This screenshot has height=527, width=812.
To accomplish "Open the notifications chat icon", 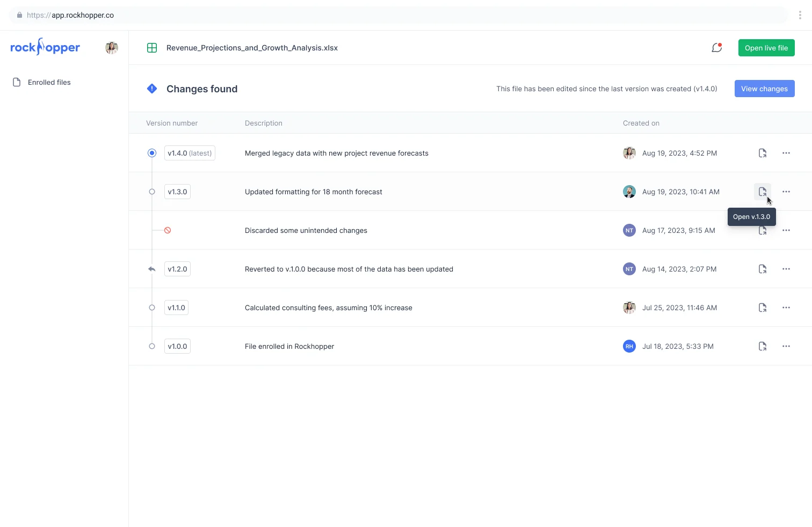I will click(x=716, y=48).
